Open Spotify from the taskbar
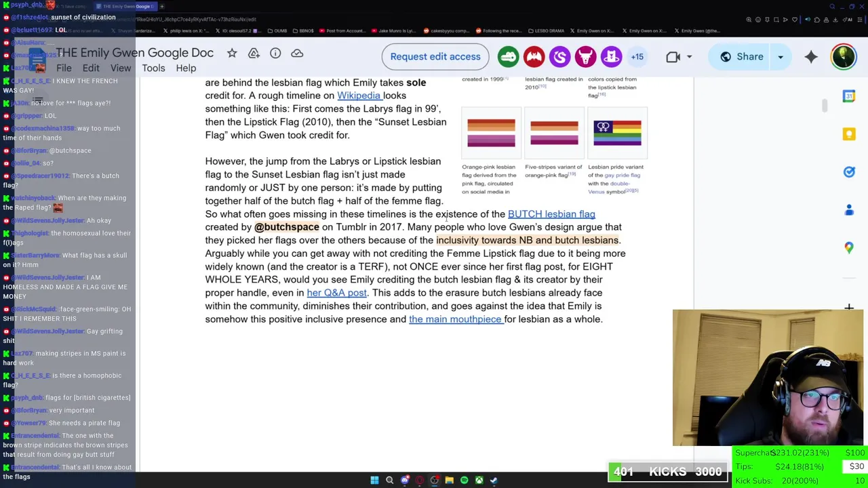Image resolution: width=868 pixels, height=488 pixels. click(464, 480)
